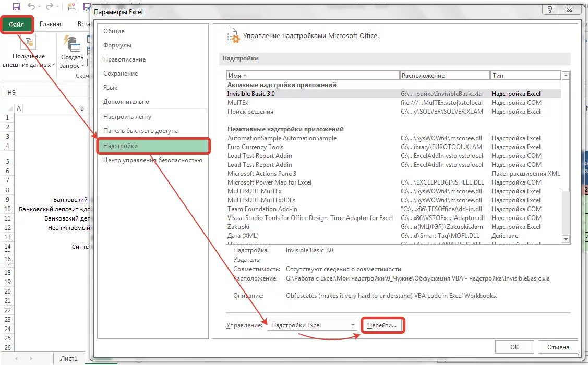Select the MulTEx add-in row
Viewport: 588px width, 365px height.
tap(394, 103)
